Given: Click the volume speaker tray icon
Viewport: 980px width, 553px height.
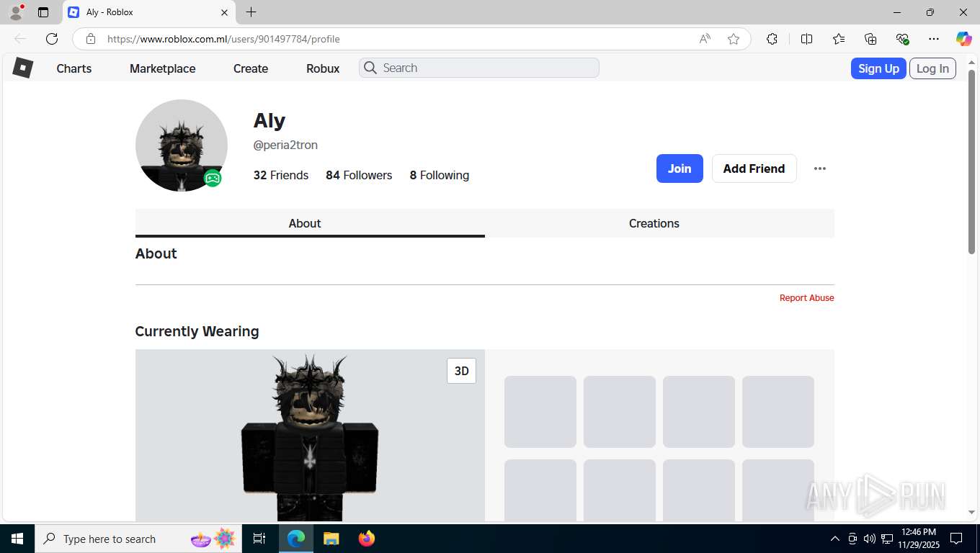Looking at the screenshot, I should click(x=869, y=539).
